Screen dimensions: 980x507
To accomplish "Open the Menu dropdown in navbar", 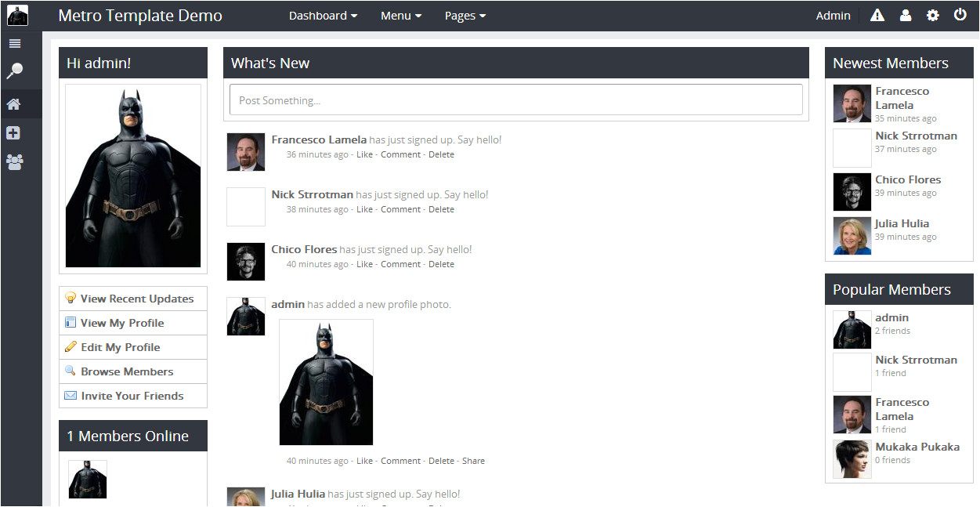I will coord(400,16).
